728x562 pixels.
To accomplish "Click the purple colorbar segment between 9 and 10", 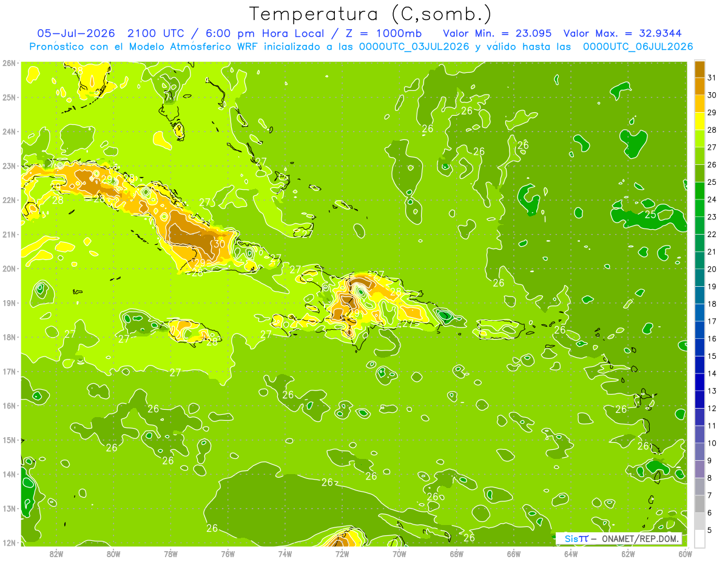I will pos(699,452).
